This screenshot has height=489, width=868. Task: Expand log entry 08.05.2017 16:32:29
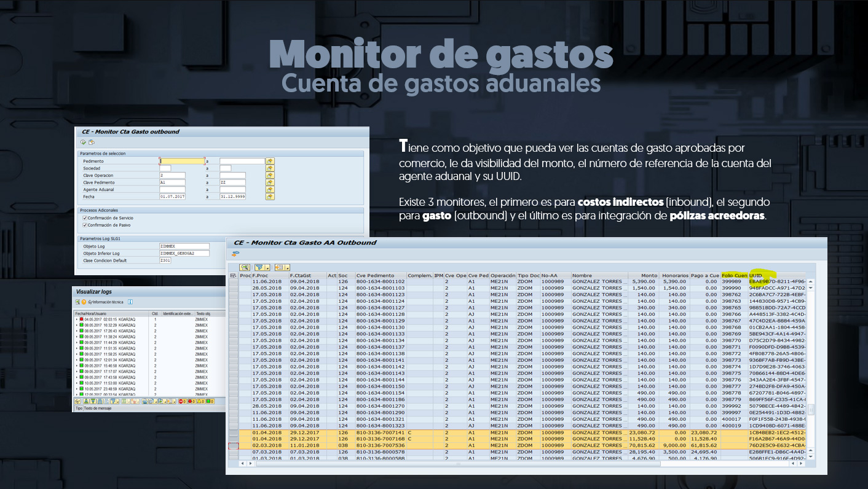[77, 325]
